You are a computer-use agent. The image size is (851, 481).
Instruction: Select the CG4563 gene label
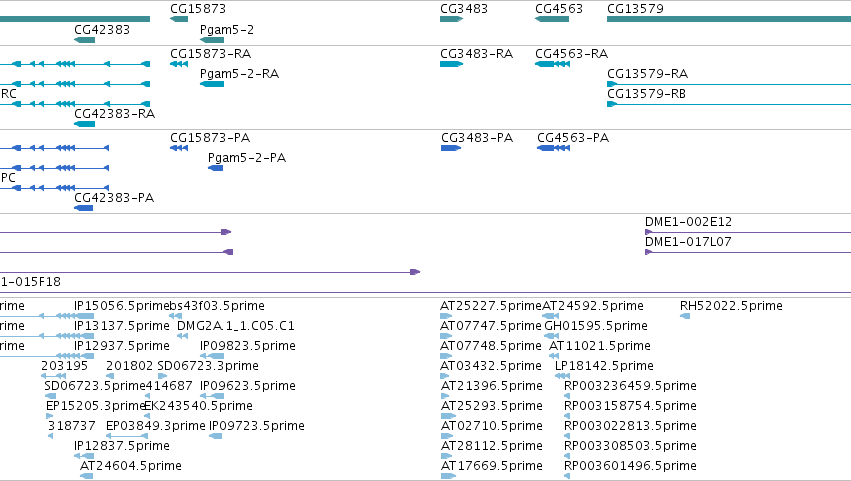(559, 9)
